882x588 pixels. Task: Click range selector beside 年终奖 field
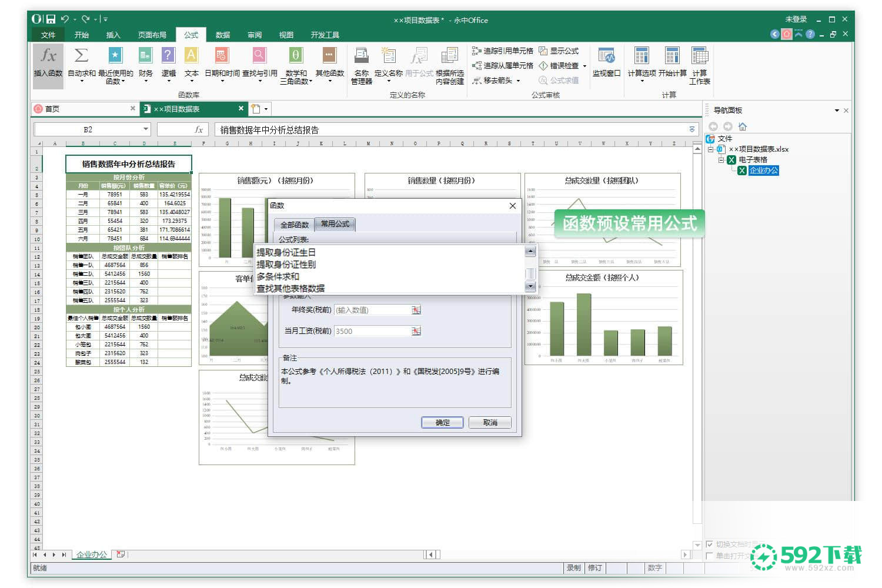[416, 310]
